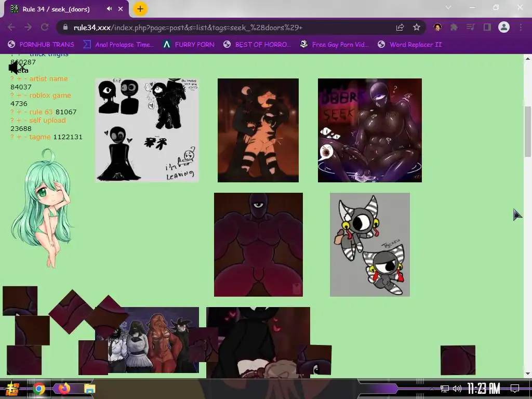Open the artist name tag link
532x399 pixels.
point(48,79)
